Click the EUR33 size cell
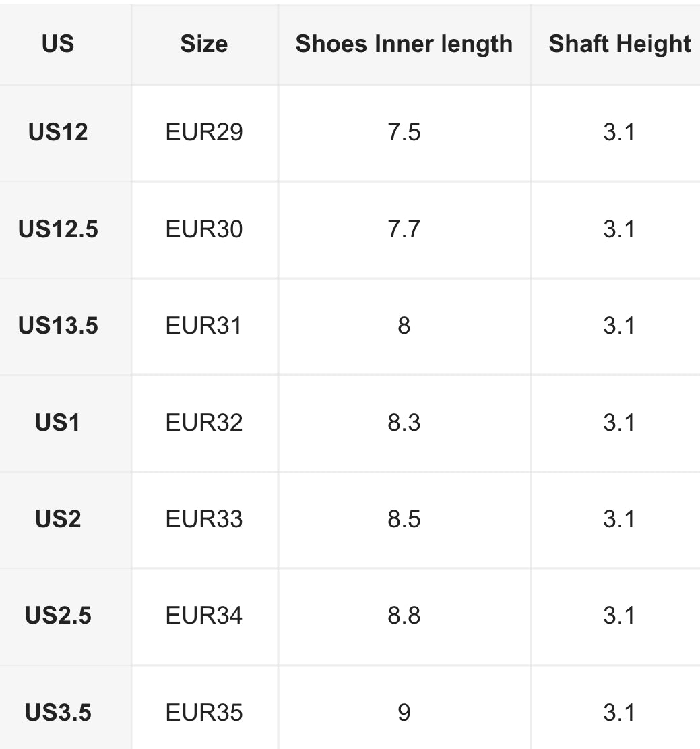This screenshot has height=749, width=700. point(203,519)
